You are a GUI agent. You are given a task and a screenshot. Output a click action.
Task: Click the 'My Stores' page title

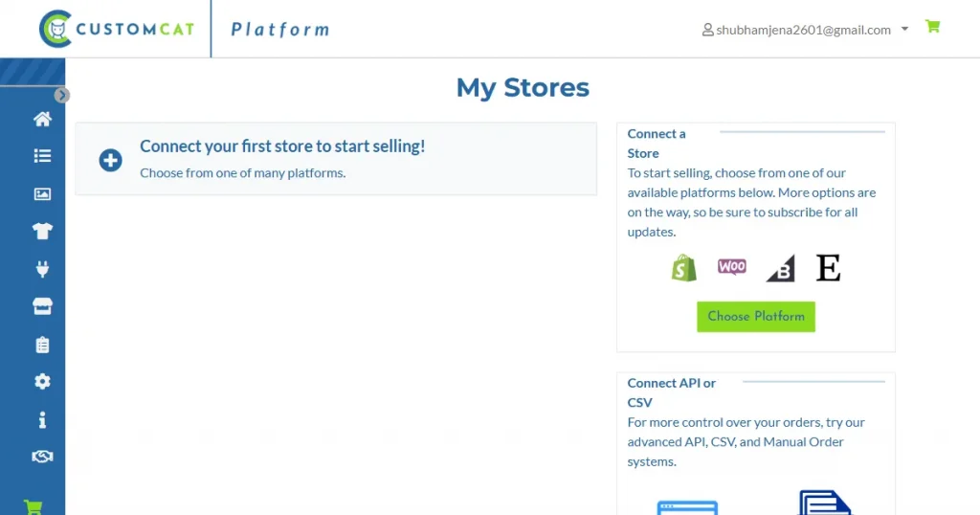tap(523, 87)
